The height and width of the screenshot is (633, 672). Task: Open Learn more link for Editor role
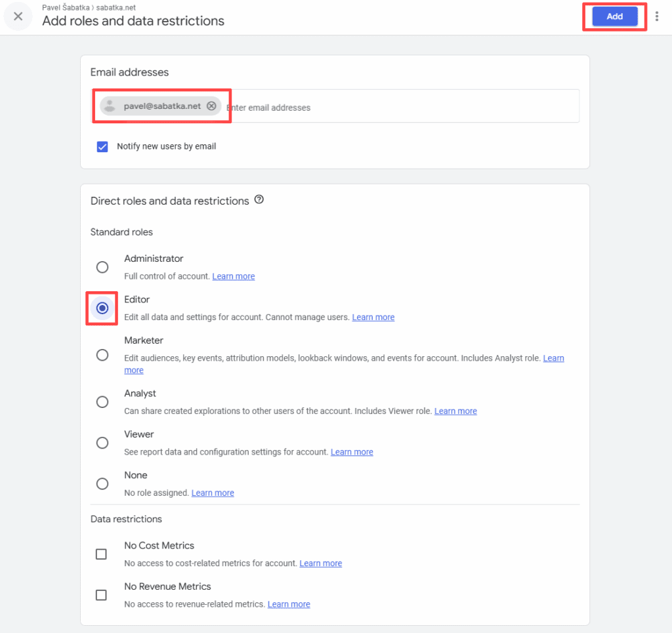click(x=373, y=317)
